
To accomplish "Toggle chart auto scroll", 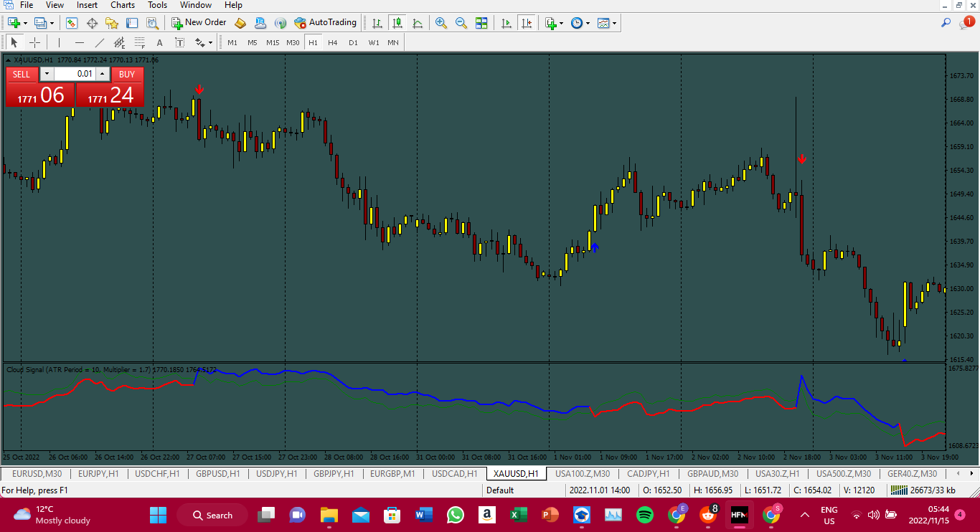I will point(507,23).
